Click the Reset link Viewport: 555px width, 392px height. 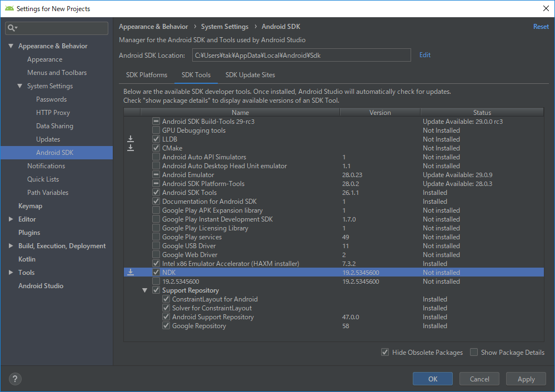(541, 27)
